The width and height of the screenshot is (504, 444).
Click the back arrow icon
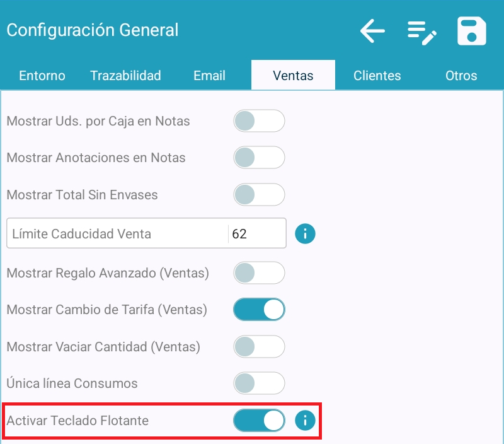[372, 31]
